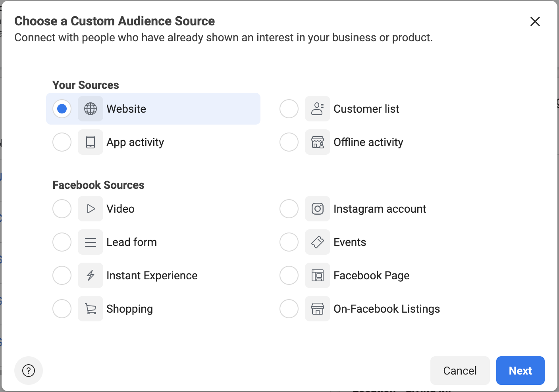Click the Cancel button
The height and width of the screenshot is (392, 559).
460,371
